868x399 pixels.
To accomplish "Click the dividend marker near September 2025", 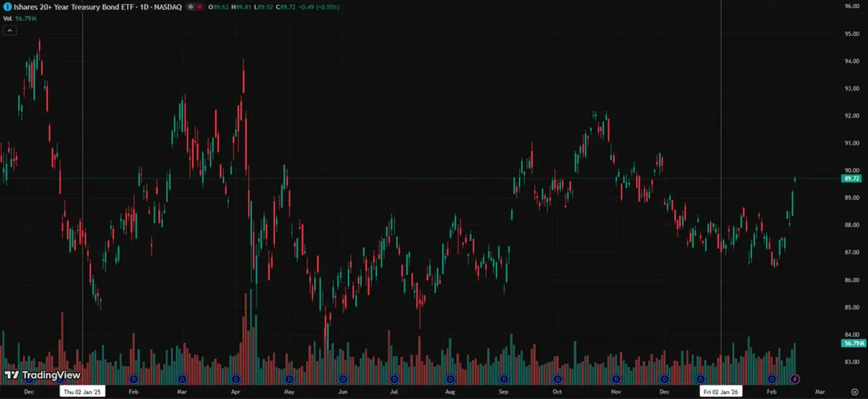I will click(x=504, y=379).
